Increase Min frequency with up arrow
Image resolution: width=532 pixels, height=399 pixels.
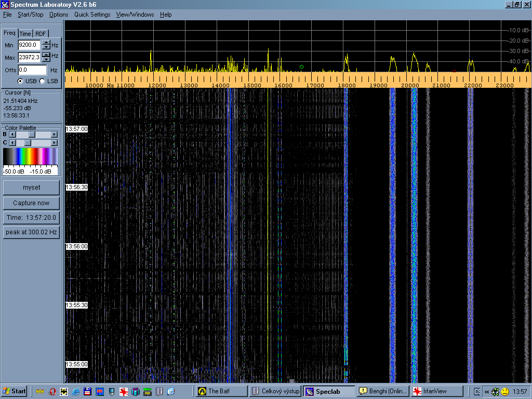(x=46, y=43)
